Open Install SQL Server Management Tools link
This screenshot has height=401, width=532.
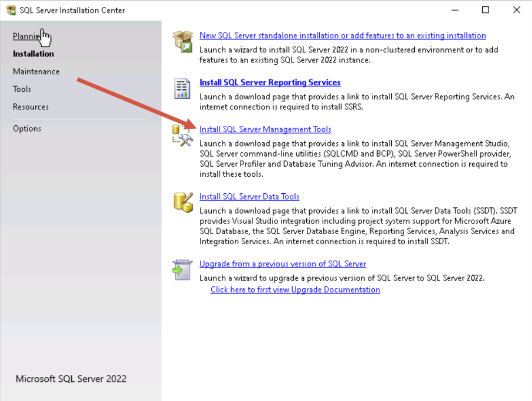(265, 129)
